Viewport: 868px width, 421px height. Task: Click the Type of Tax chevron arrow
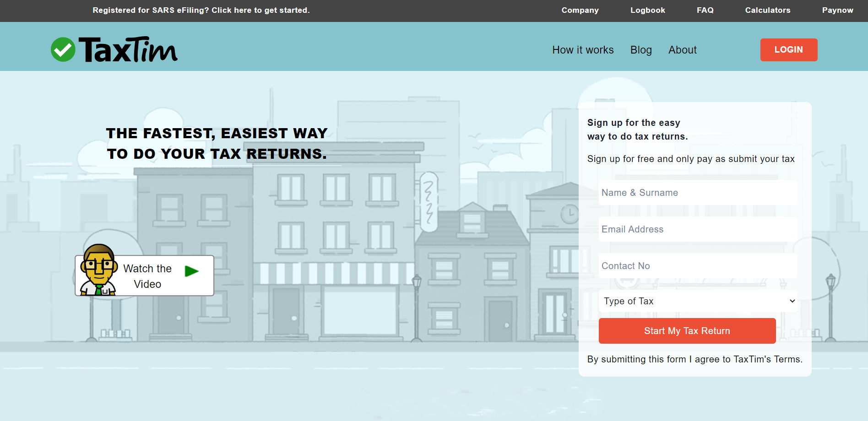click(x=792, y=301)
